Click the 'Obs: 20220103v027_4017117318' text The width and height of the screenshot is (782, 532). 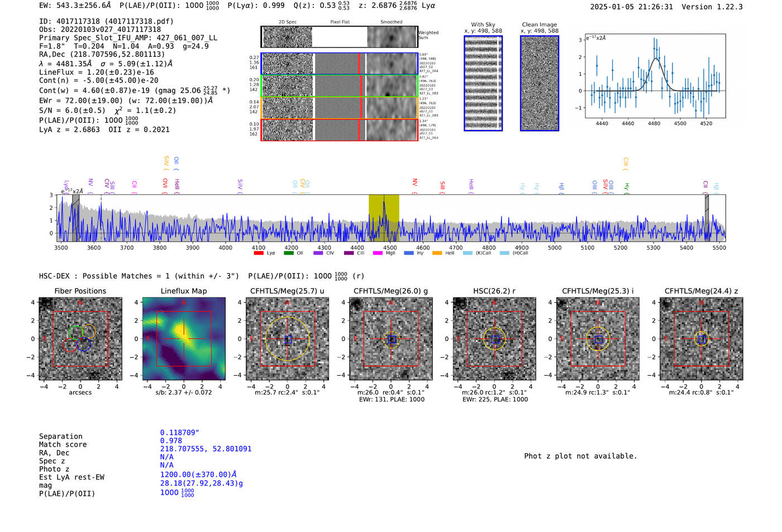pos(100,30)
